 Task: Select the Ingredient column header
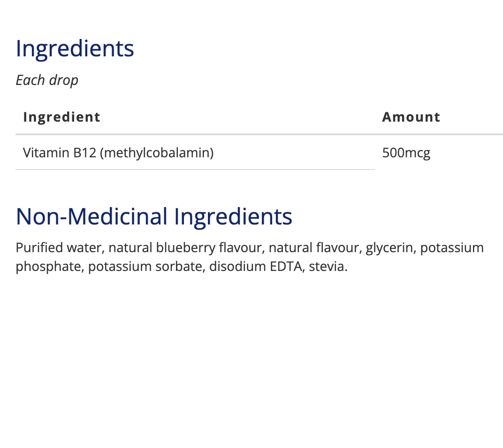coord(61,117)
